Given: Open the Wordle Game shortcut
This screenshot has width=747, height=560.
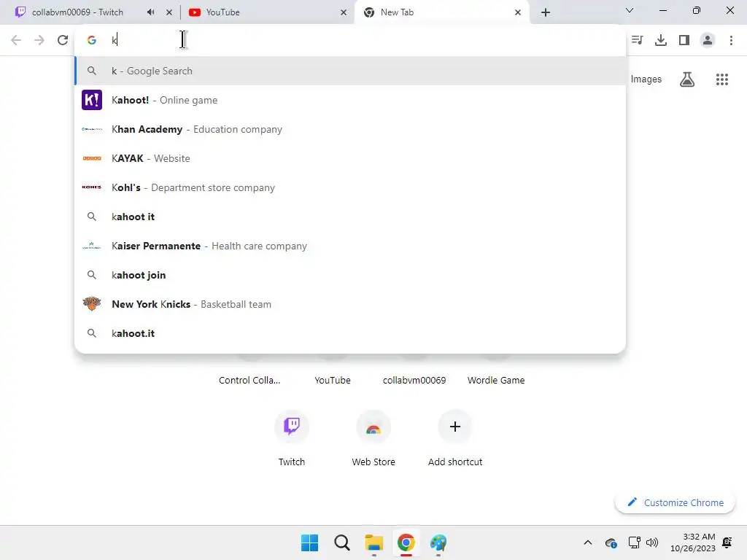Looking at the screenshot, I should (x=496, y=380).
